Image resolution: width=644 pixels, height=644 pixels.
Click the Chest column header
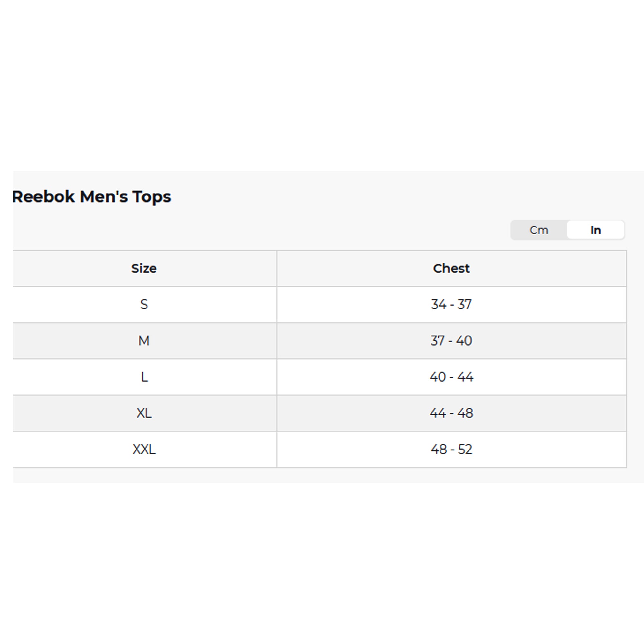[x=451, y=268]
